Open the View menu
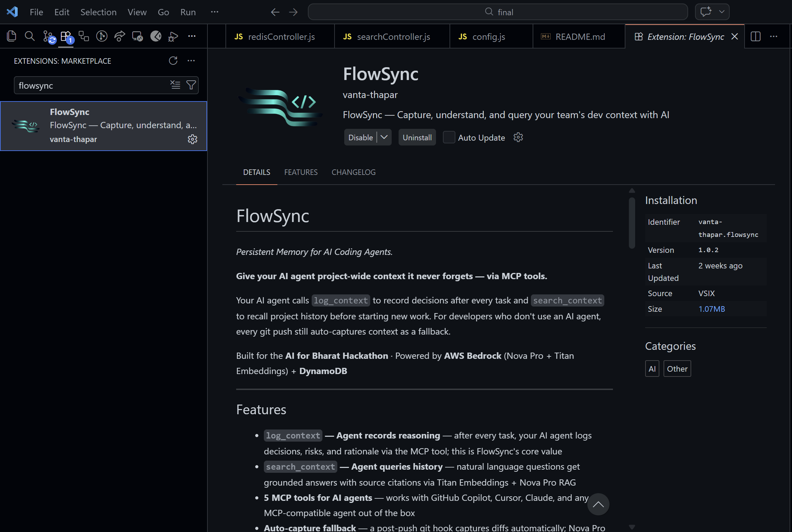 pyautogui.click(x=137, y=12)
